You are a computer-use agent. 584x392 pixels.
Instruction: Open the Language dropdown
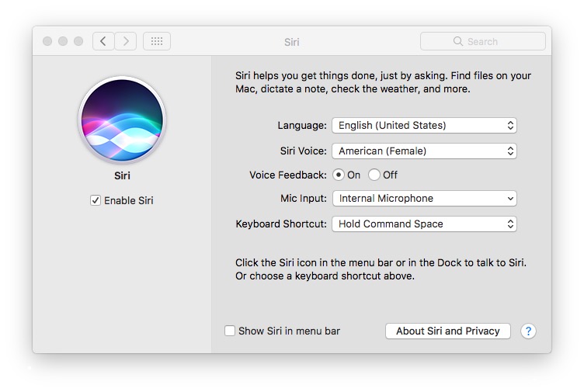pos(424,125)
